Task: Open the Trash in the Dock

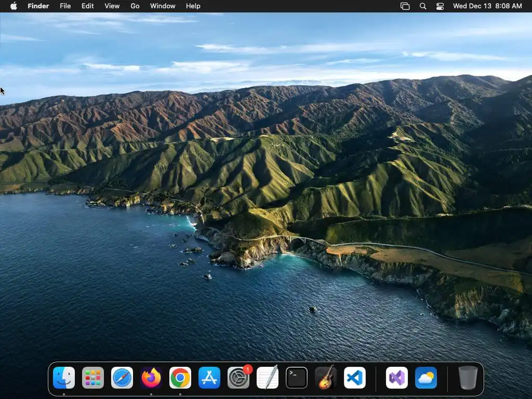Action: point(468,378)
